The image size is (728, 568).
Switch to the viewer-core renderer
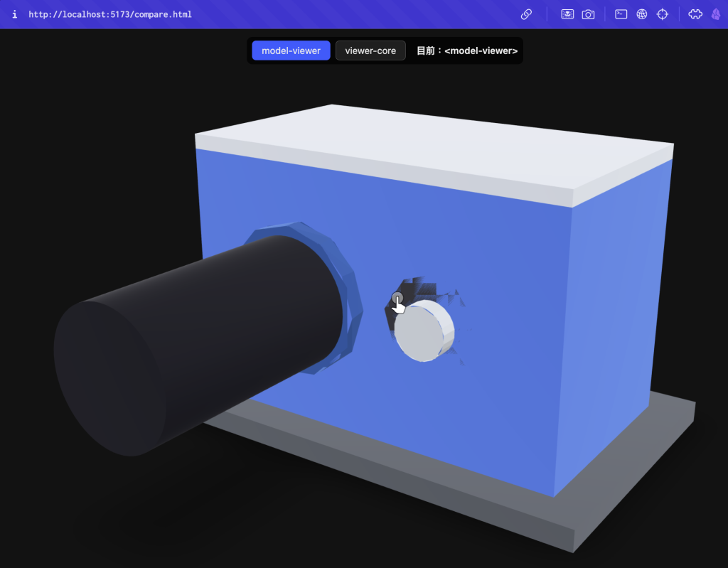tap(370, 50)
